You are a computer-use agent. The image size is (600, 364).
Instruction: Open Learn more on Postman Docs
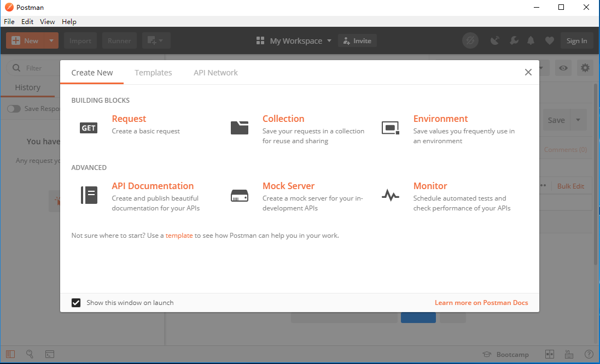click(x=481, y=303)
